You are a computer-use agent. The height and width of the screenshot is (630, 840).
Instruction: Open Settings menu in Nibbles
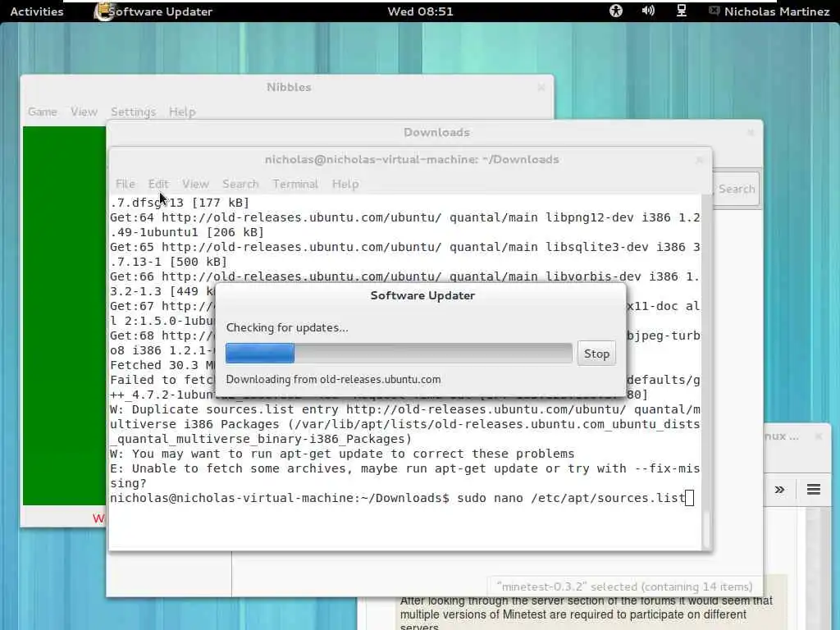pos(133,112)
